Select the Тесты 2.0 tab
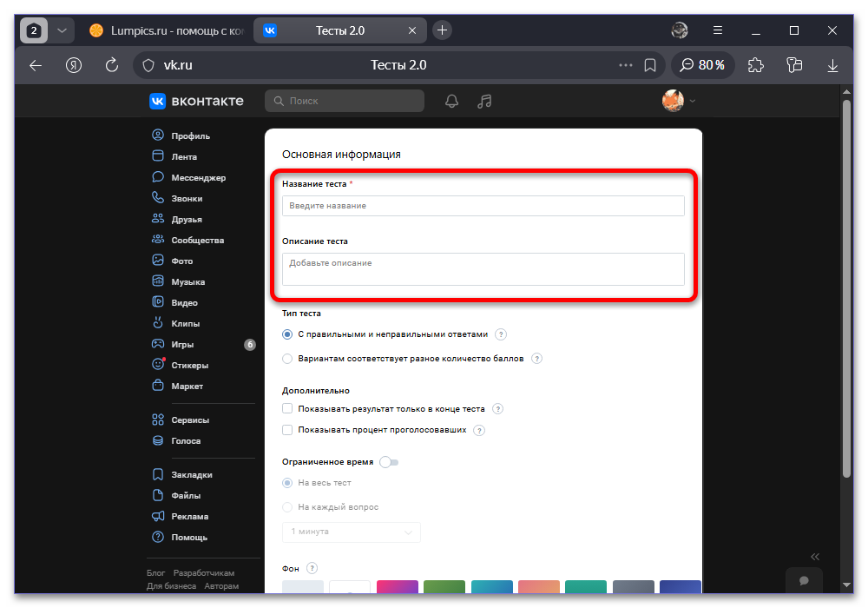 coord(339,30)
